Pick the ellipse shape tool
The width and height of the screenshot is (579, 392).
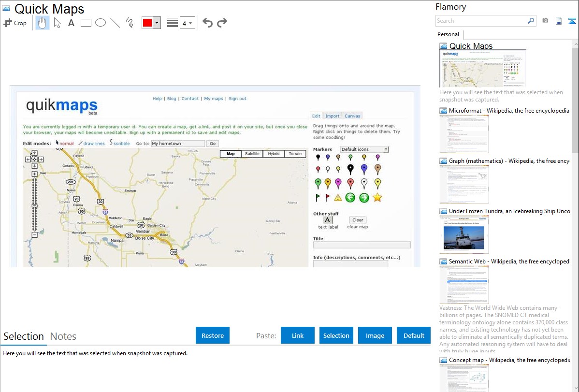(x=100, y=23)
